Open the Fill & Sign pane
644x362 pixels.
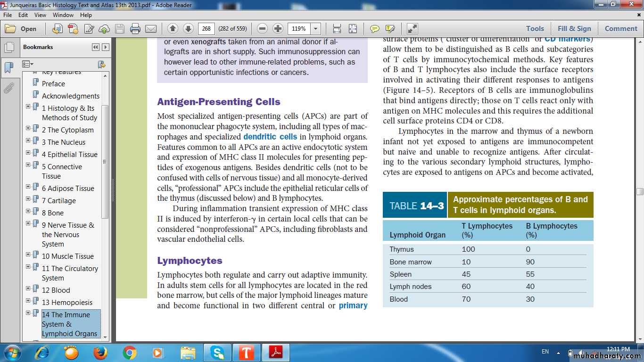click(574, 29)
